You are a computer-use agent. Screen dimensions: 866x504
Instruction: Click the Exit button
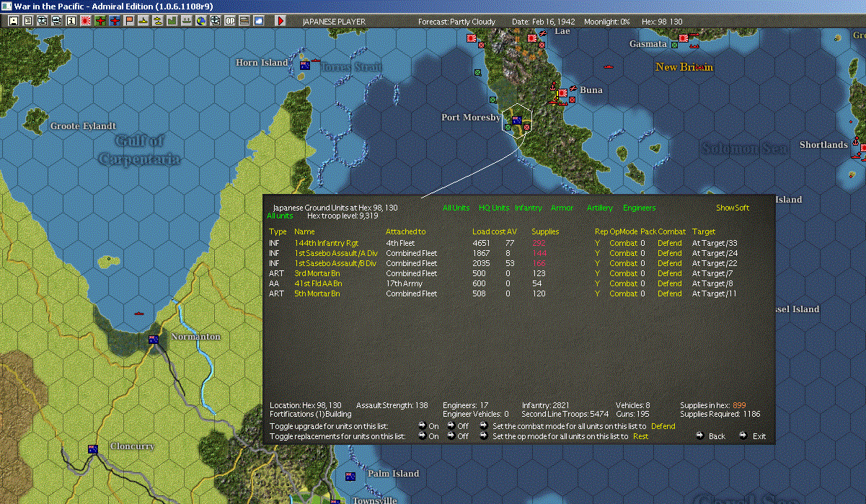point(753,436)
